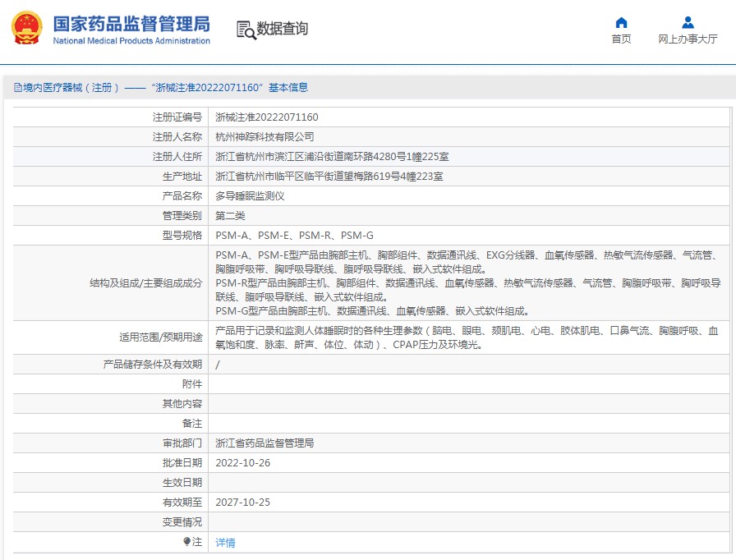Click the 型号规格 label

[x=182, y=236]
